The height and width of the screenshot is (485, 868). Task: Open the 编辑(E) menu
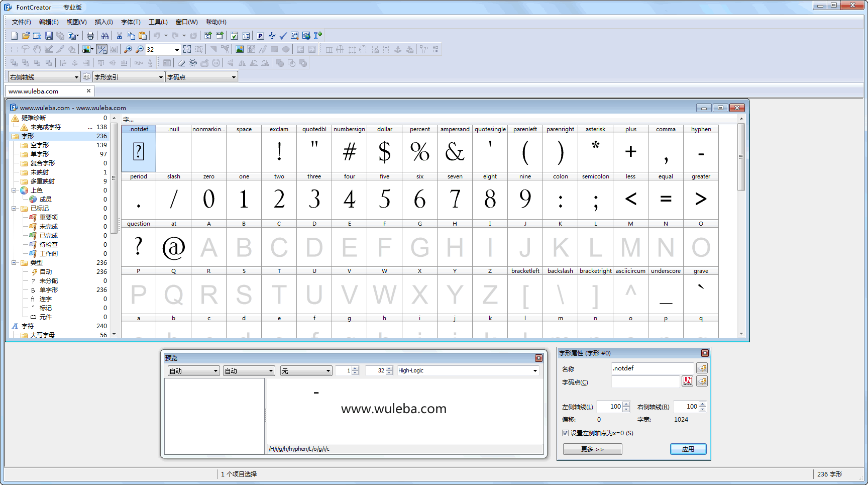point(49,22)
